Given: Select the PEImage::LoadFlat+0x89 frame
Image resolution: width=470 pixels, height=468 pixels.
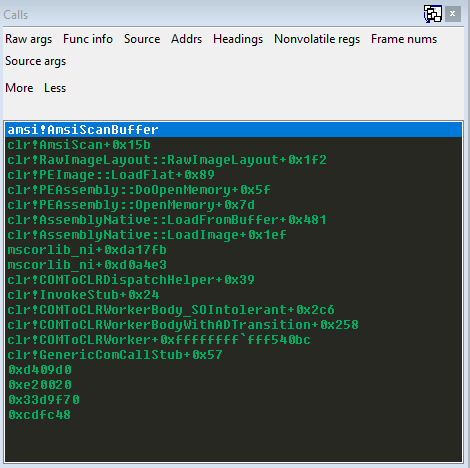Looking at the screenshot, I should 234,175.
